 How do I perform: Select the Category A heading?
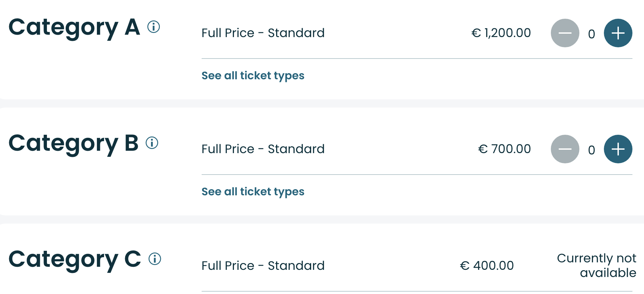pos(74,27)
